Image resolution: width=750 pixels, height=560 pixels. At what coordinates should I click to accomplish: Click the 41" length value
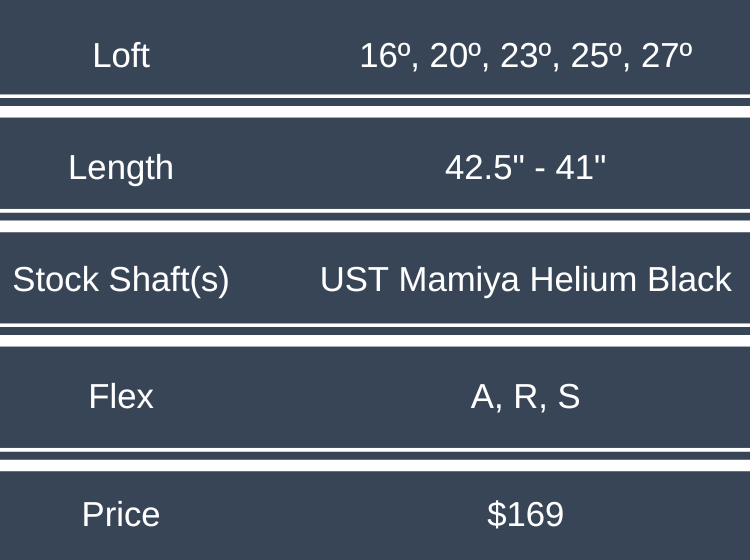point(581,167)
